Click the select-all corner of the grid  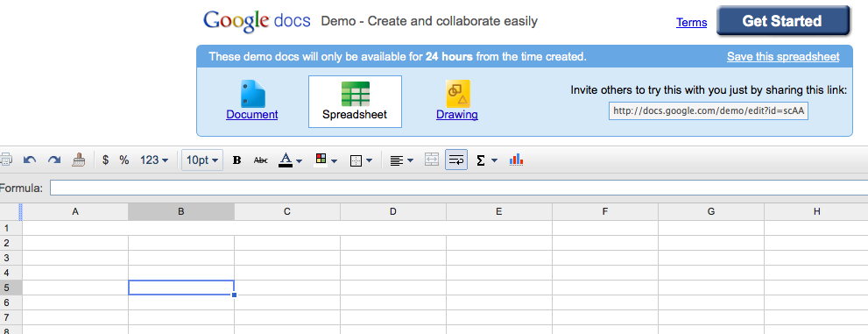click(11, 211)
